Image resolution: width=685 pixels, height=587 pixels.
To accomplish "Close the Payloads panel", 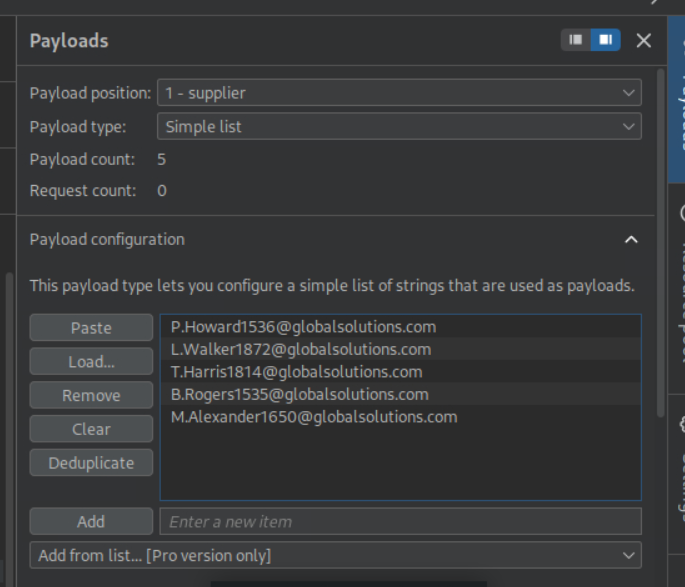I will point(644,40).
